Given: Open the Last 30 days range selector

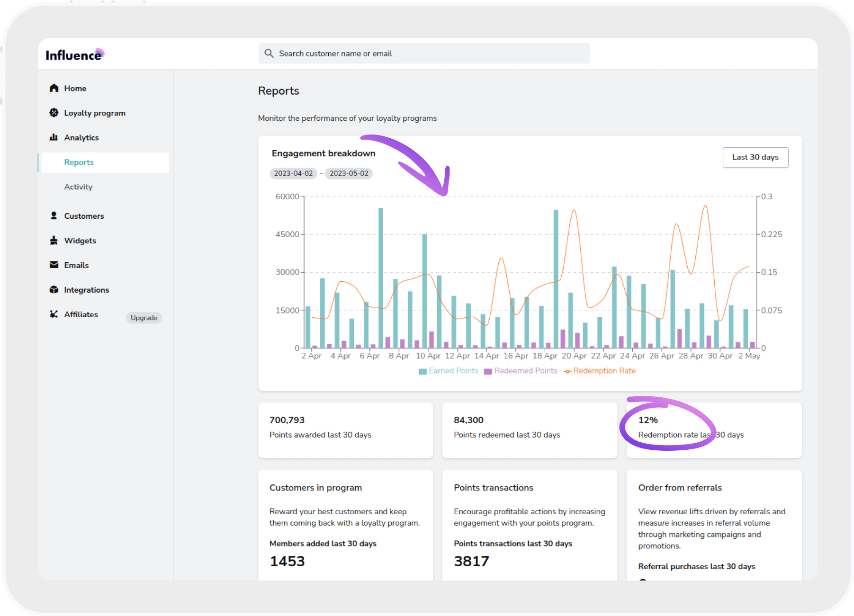Looking at the screenshot, I should pyautogui.click(x=755, y=157).
